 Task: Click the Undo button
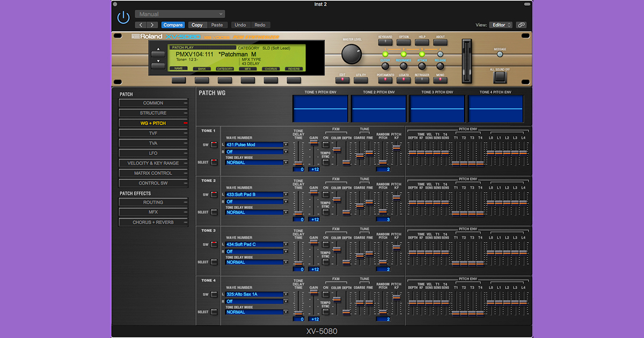click(240, 25)
